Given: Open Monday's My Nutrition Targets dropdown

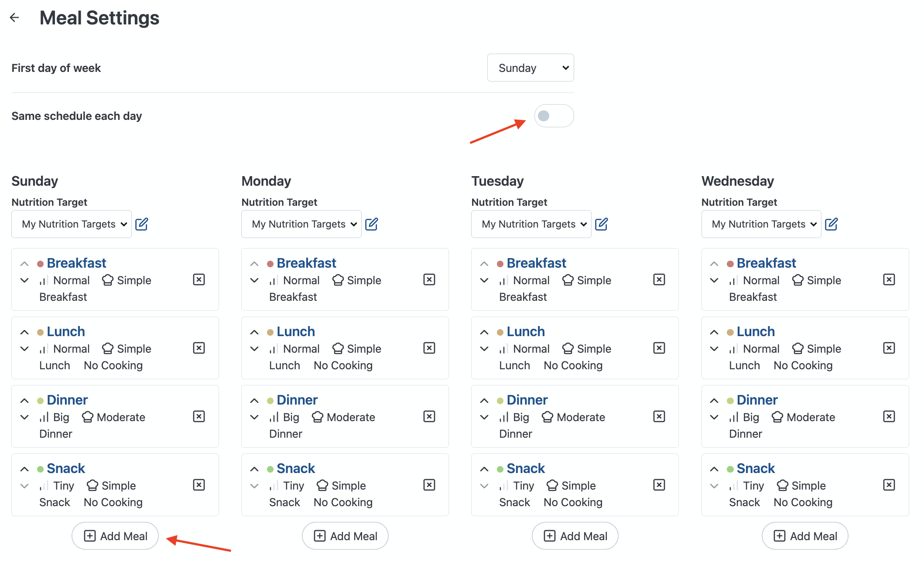Looking at the screenshot, I should click(x=301, y=224).
